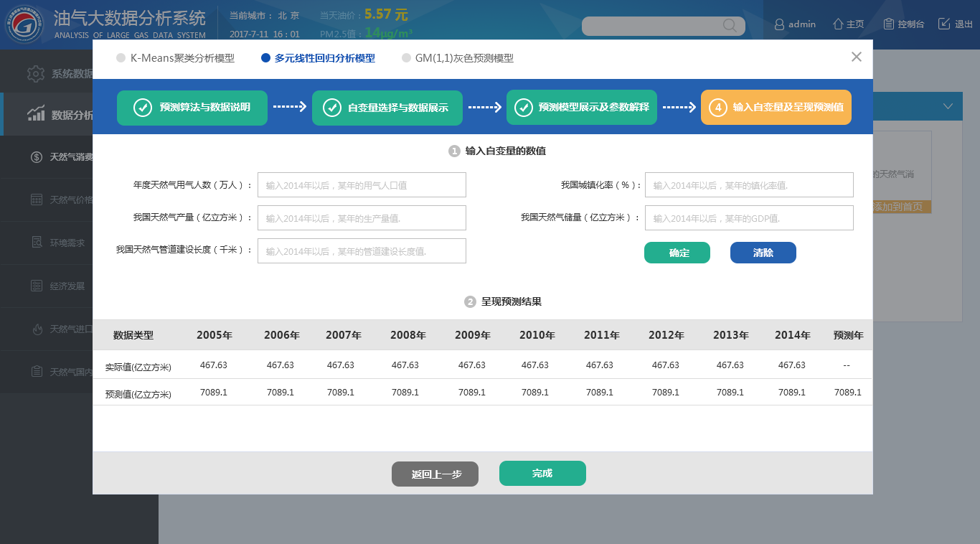Select K-Means聚类分析模型 radio option
The image size is (980, 544).
point(121,58)
